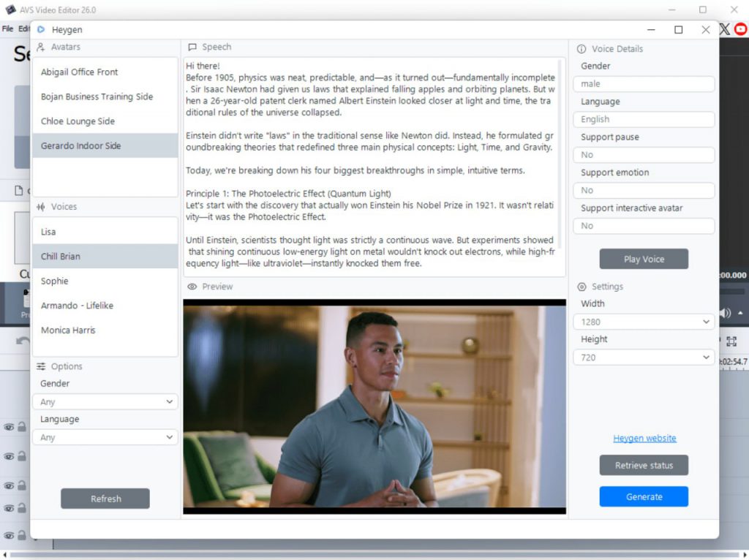Click the undo arrow in AVS window
Image resolution: width=749 pixels, height=560 pixels.
click(x=23, y=341)
